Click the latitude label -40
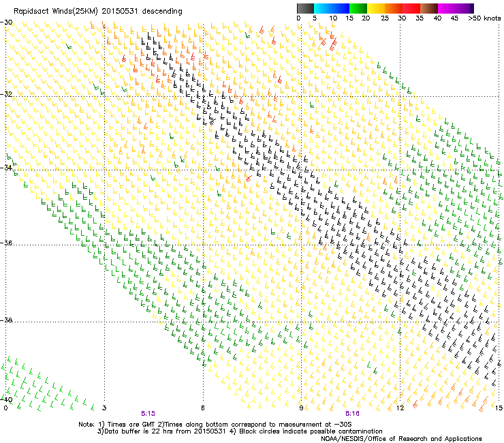The image size is (504, 443). 6,399
